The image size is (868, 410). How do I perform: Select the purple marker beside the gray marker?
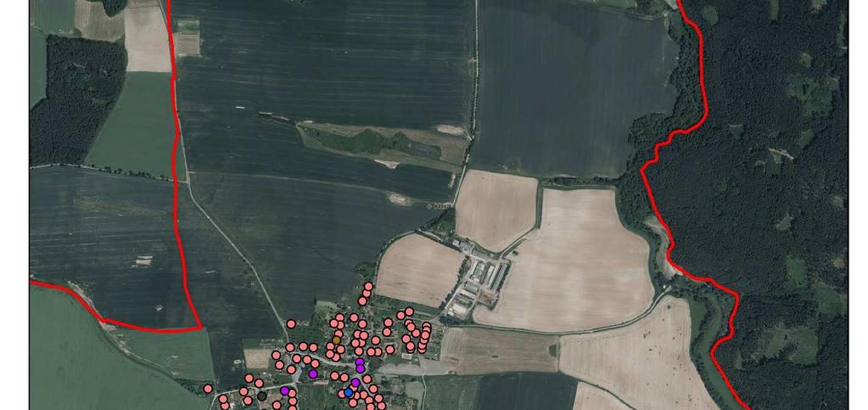[x=284, y=390]
